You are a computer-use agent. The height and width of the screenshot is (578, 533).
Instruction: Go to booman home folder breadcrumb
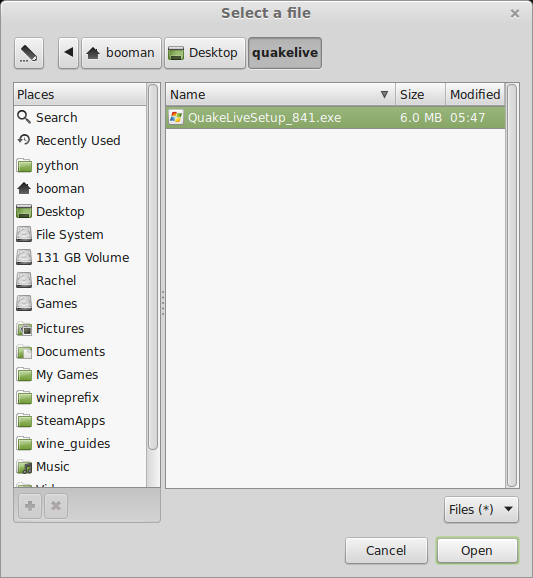(121, 53)
